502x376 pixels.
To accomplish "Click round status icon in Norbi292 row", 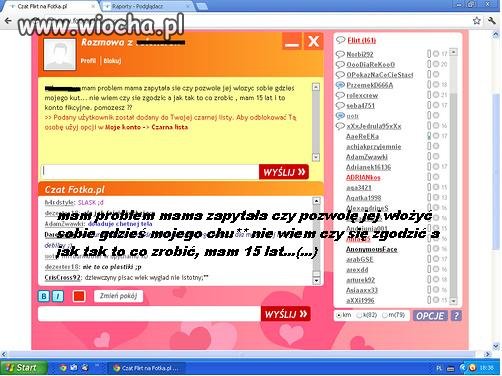I will tap(436, 54).
